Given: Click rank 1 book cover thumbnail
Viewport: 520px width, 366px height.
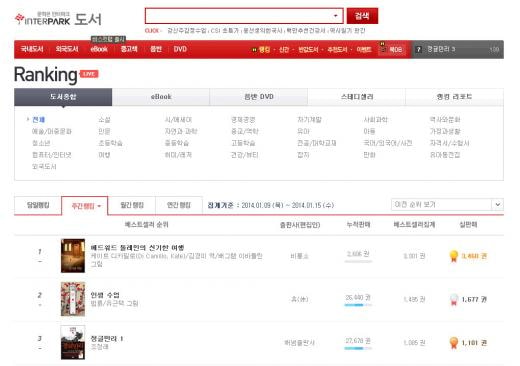Looking at the screenshot, I should [x=73, y=256].
